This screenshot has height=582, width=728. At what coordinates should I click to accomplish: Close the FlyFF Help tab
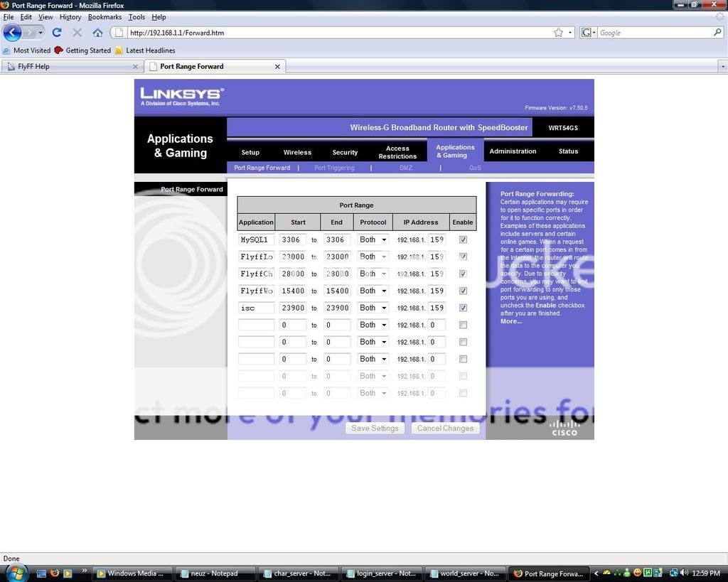pos(135,67)
